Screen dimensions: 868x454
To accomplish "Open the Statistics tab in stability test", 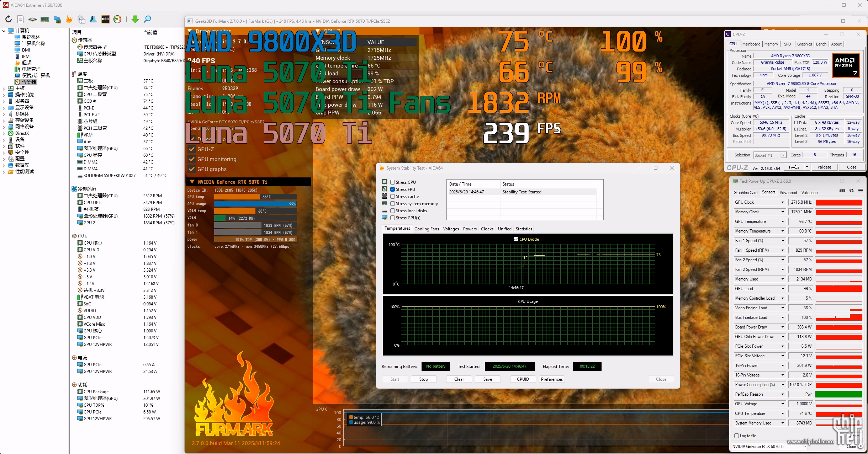I will [x=524, y=229].
